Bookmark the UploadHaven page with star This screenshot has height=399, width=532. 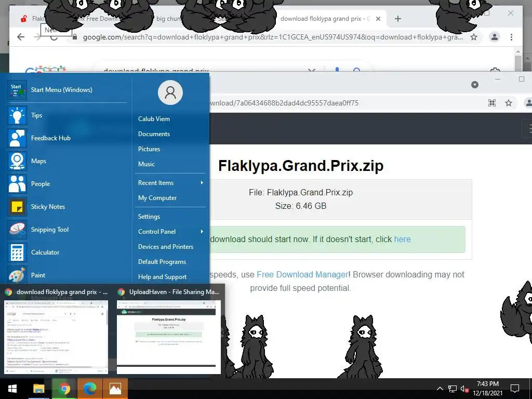[508, 103]
